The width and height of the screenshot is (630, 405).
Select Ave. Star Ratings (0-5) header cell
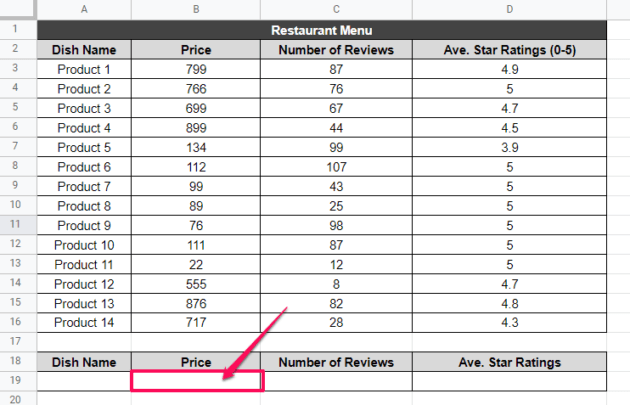coord(509,49)
